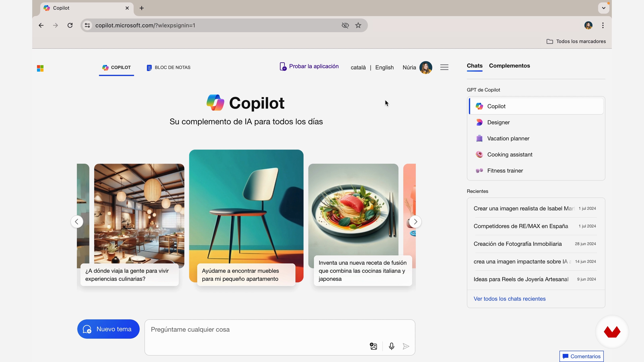644x362 pixels.
Task: Open Núria's account profile picture
Action: tap(426, 67)
